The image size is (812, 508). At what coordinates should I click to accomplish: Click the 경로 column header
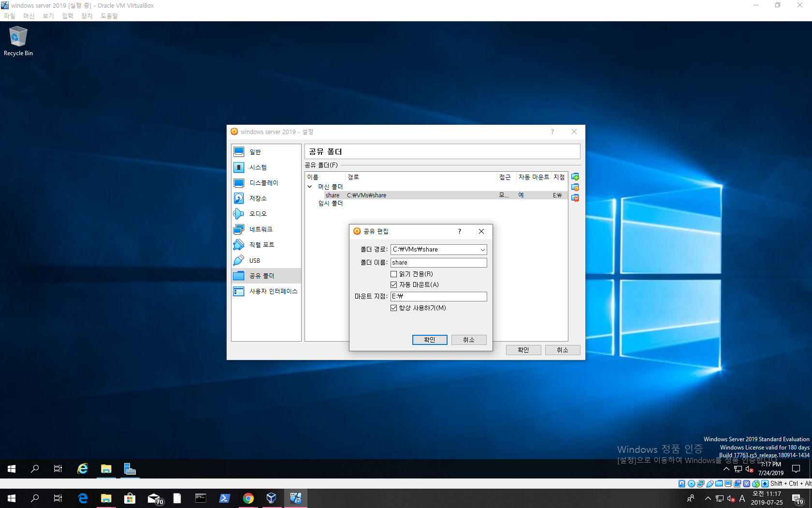421,178
